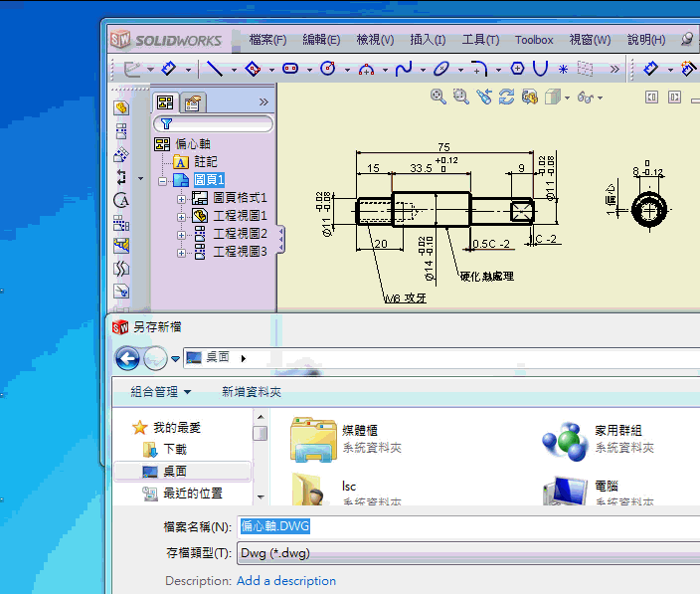Screen dimensions: 700x594
Task: Click the Add a description link
Action: (x=286, y=581)
